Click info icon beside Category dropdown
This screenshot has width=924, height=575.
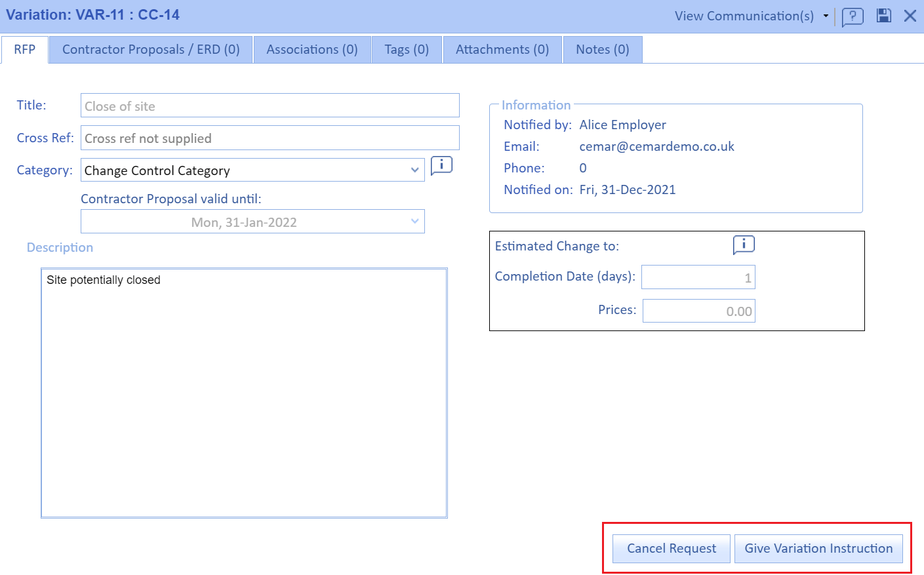(441, 166)
